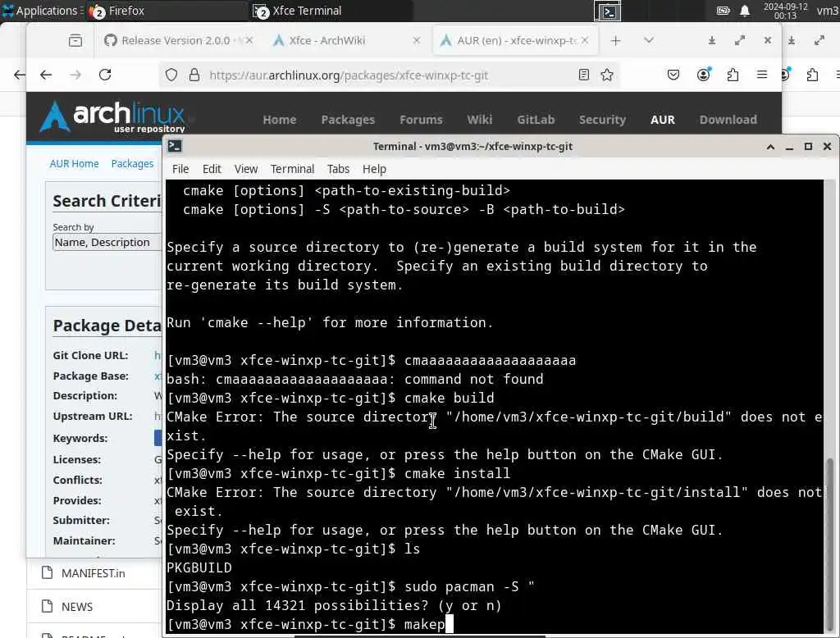Open the Packages link on Arch navbar
This screenshot has height=638, width=840.
point(348,120)
